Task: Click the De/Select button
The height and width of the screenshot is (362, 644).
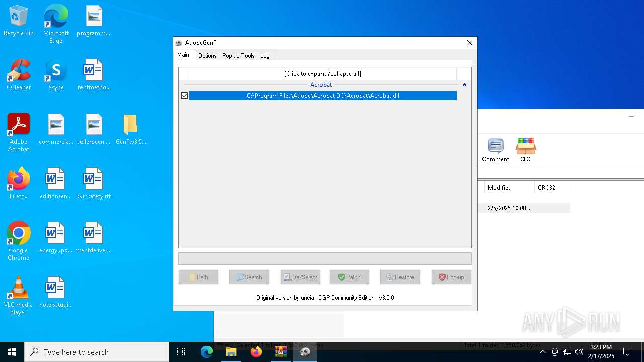Action: click(300, 277)
